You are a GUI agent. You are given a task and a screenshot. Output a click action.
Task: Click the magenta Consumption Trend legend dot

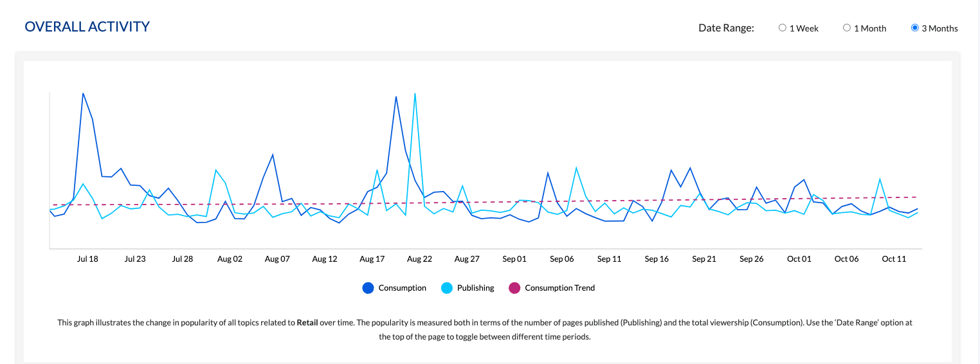[x=514, y=288]
